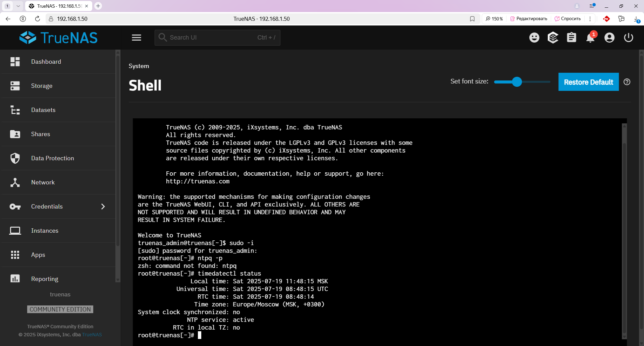Go to Storage section
Viewport: 644px width, 346px height.
pyautogui.click(x=58, y=86)
